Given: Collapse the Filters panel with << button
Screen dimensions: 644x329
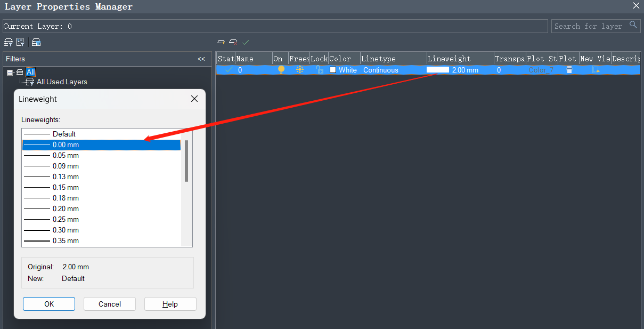Looking at the screenshot, I should pyautogui.click(x=201, y=59).
